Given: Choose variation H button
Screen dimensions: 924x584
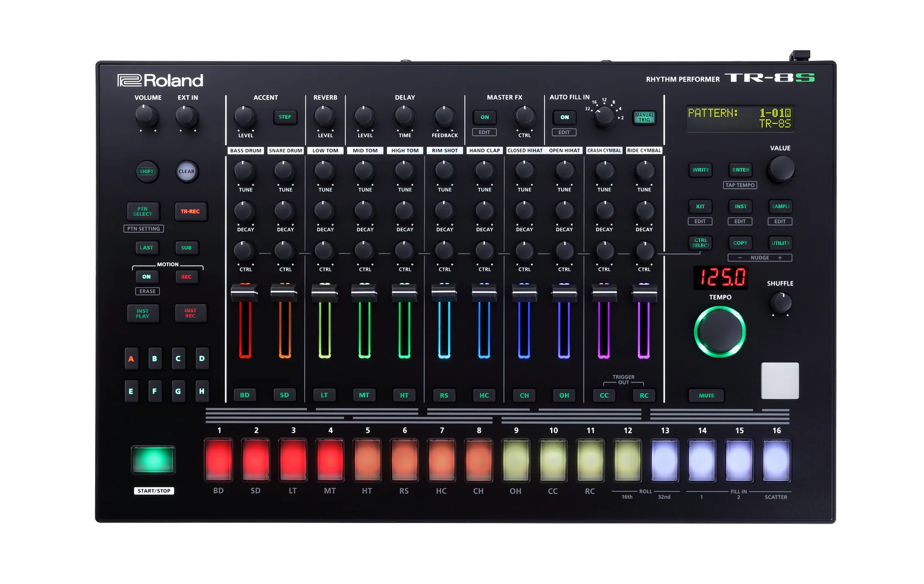Looking at the screenshot, I should point(202,392).
